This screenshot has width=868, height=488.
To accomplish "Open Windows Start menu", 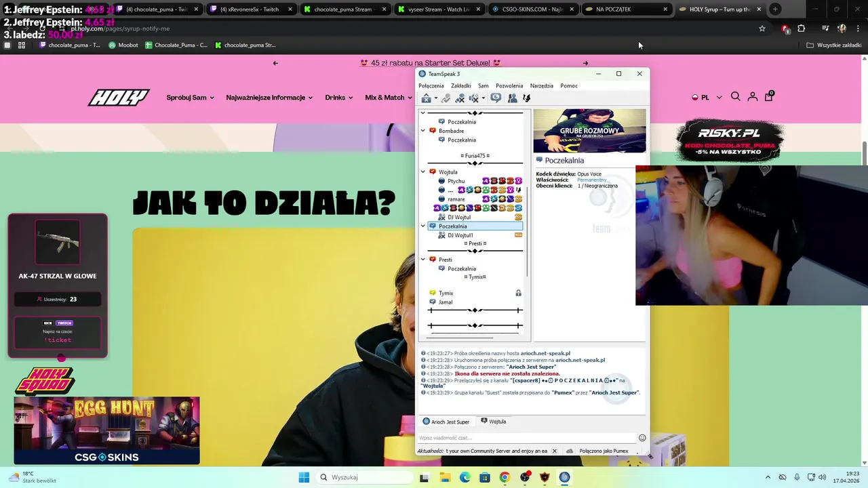I will [304, 477].
